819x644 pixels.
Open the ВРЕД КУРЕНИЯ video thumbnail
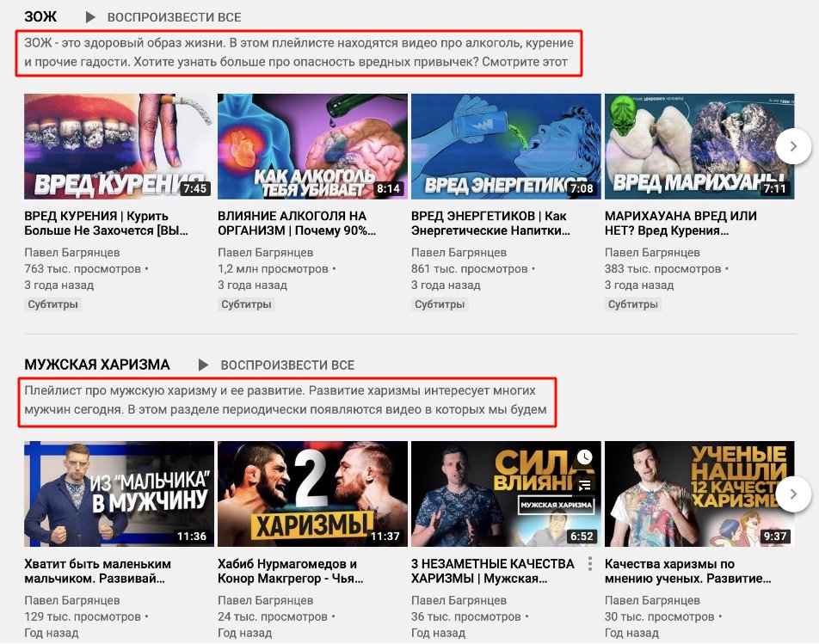coord(119,146)
